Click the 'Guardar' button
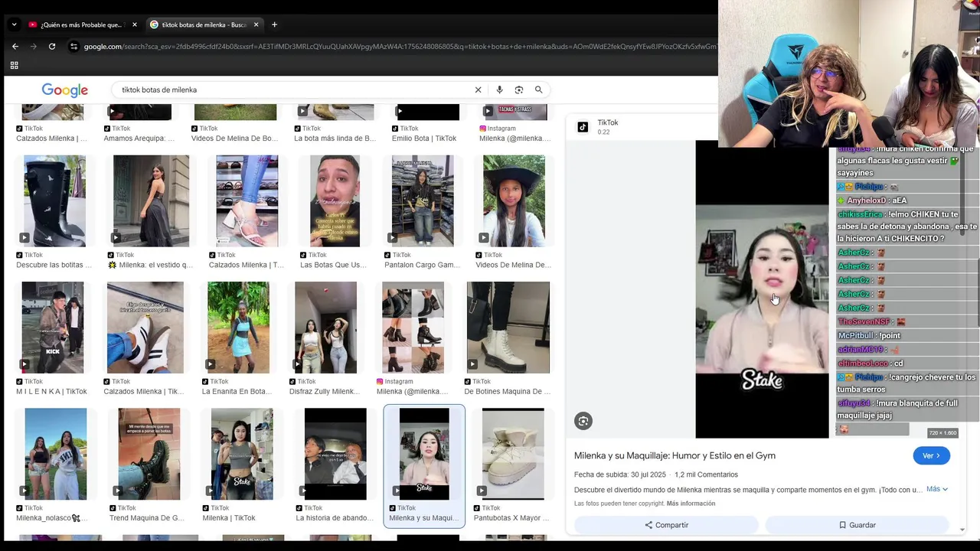Screen dimensions: 980x551 [x=857, y=525]
